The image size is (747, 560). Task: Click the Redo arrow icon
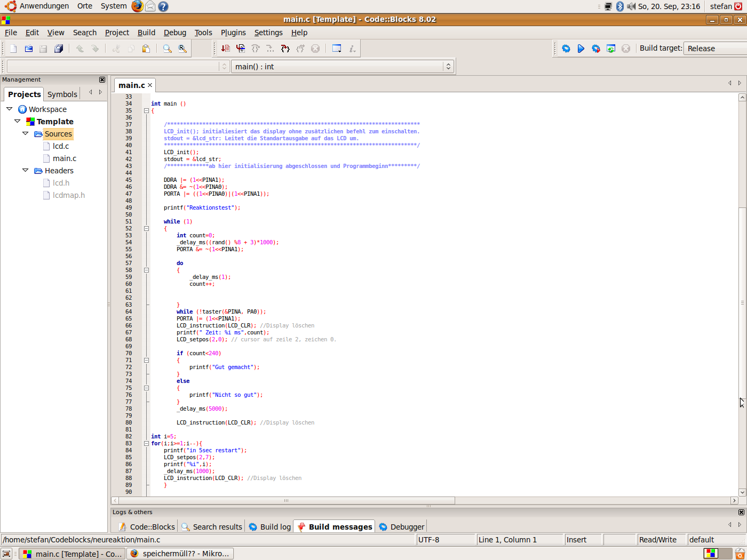(x=95, y=49)
